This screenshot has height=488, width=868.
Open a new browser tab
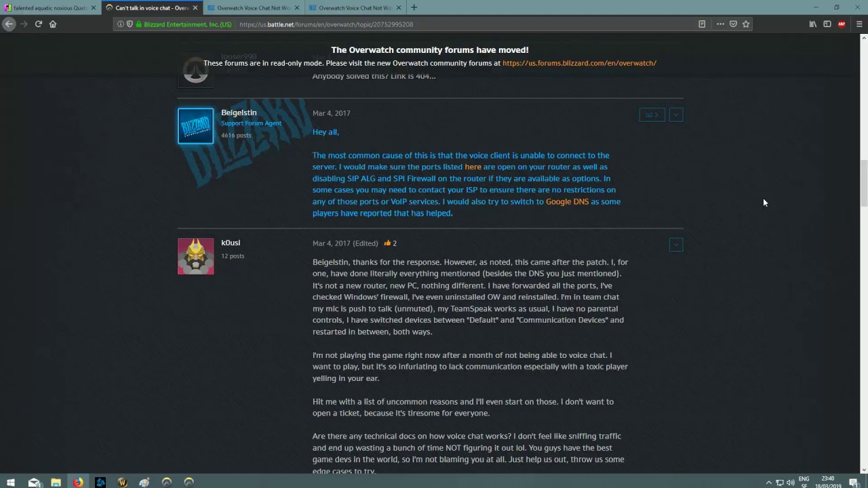coord(414,7)
